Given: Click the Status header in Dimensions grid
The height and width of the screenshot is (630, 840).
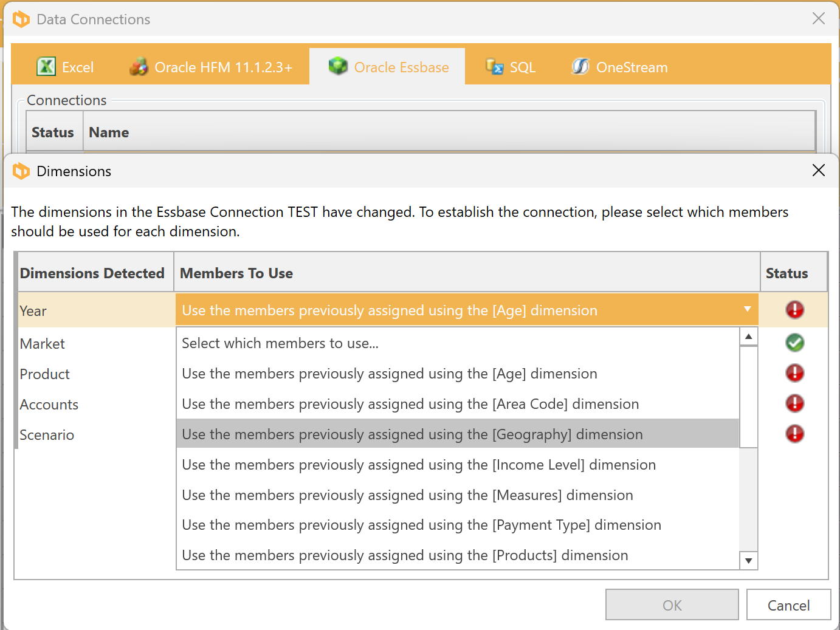Looking at the screenshot, I should (x=794, y=273).
